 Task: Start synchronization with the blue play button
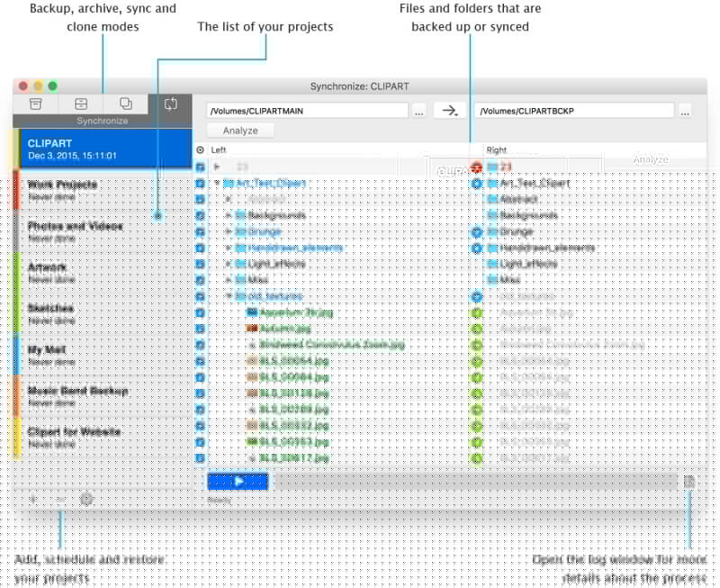coord(238,482)
